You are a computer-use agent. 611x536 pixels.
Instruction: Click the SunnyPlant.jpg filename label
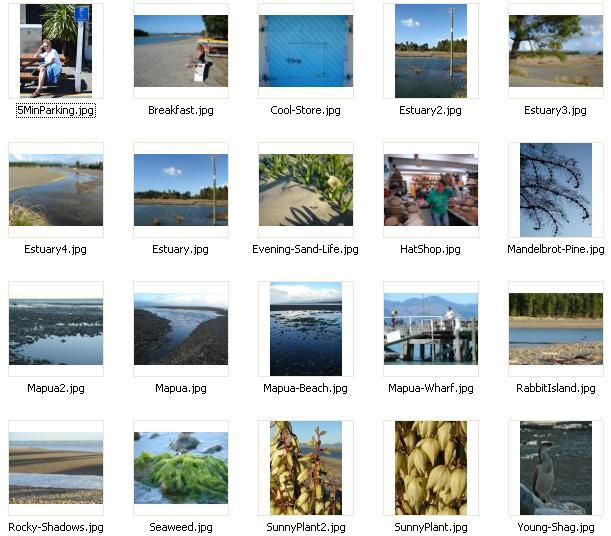point(431,527)
